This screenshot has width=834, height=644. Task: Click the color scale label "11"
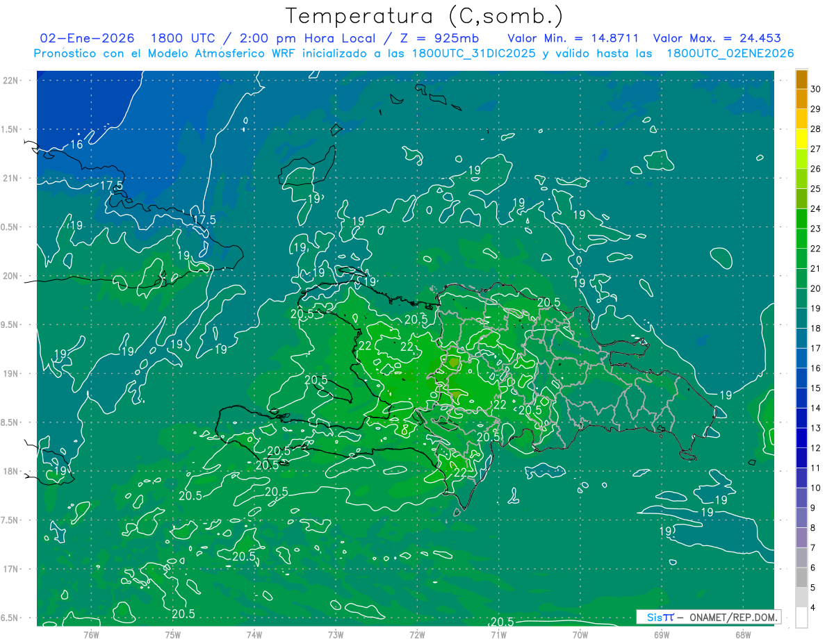click(x=816, y=468)
